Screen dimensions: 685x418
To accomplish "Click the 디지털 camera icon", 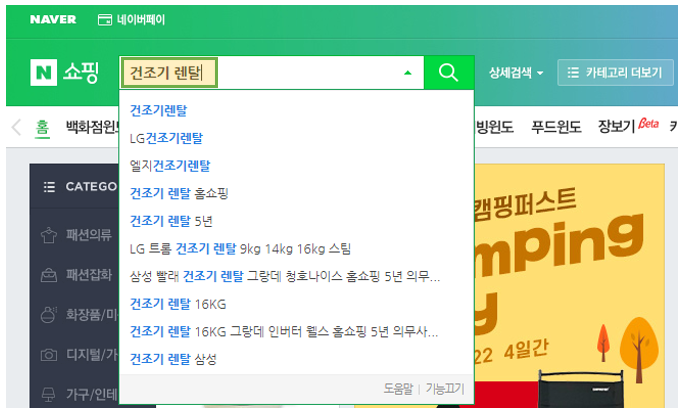I will click(x=48, y=355).
